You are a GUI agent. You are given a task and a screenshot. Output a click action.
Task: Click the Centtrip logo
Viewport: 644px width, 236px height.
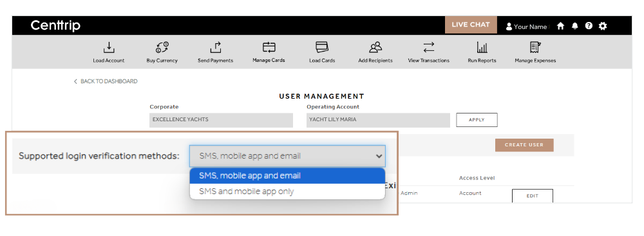[x=55, y=26]
